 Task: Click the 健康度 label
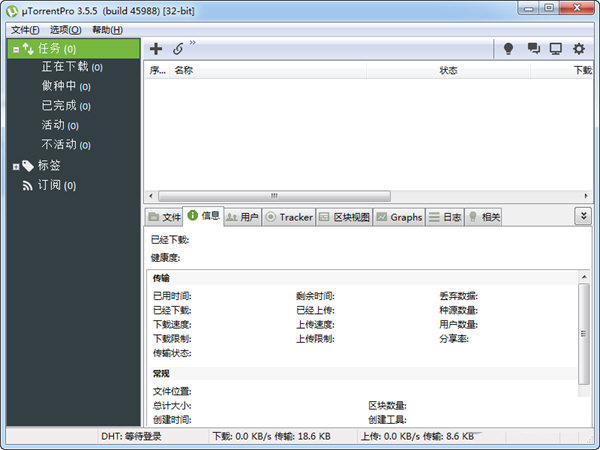tap(165, 258)
